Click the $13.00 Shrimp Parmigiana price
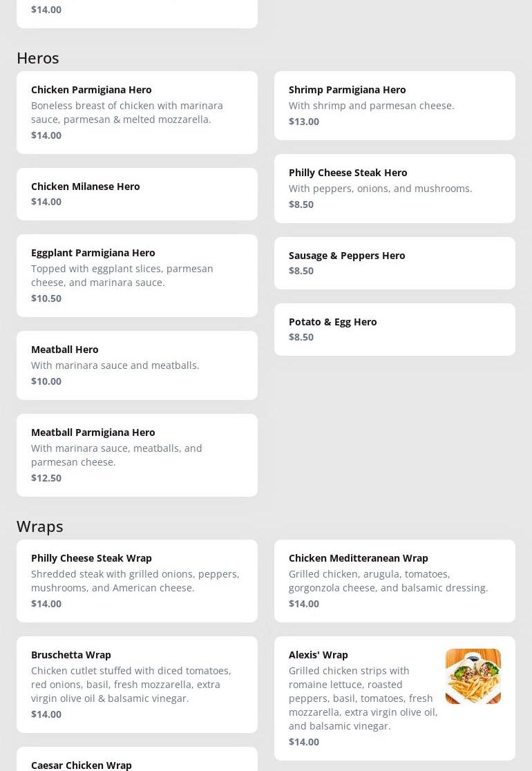The height and width of the screenshot is (771, 532). tap(304, 121)
